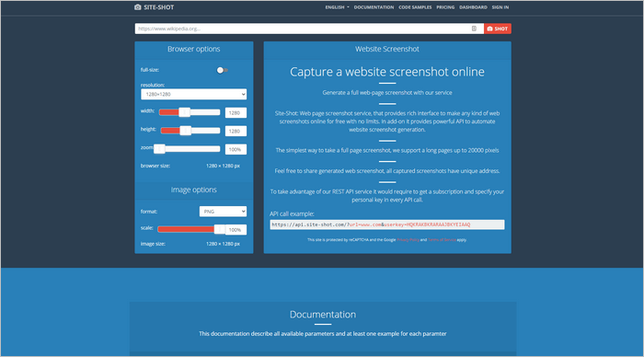Click the paste icon in URL field
644x357 pixels.
474,29
